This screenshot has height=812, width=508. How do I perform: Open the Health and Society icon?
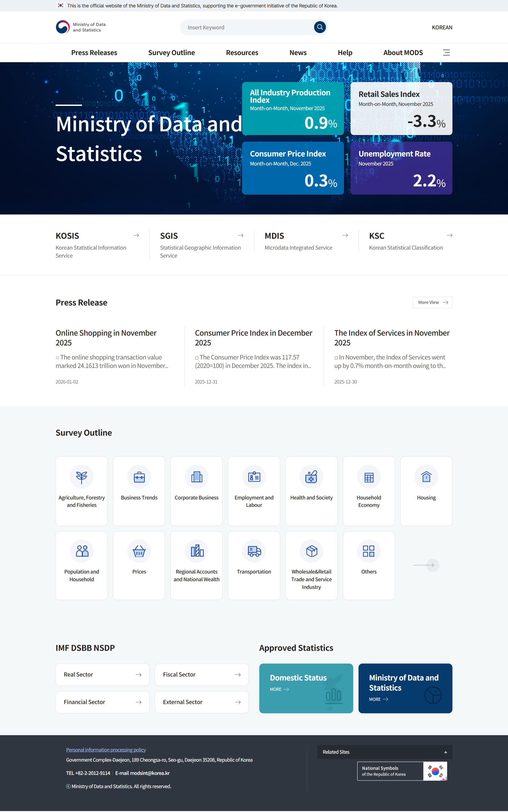(311, 477)
